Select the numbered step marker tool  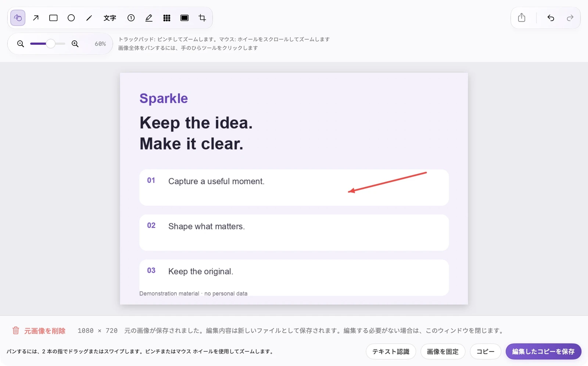point(131,18)
